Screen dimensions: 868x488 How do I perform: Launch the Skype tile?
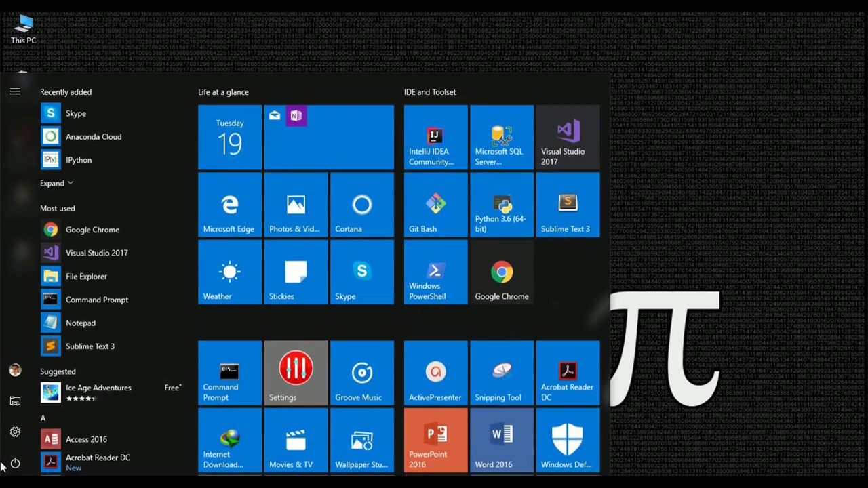click(362, 272)
